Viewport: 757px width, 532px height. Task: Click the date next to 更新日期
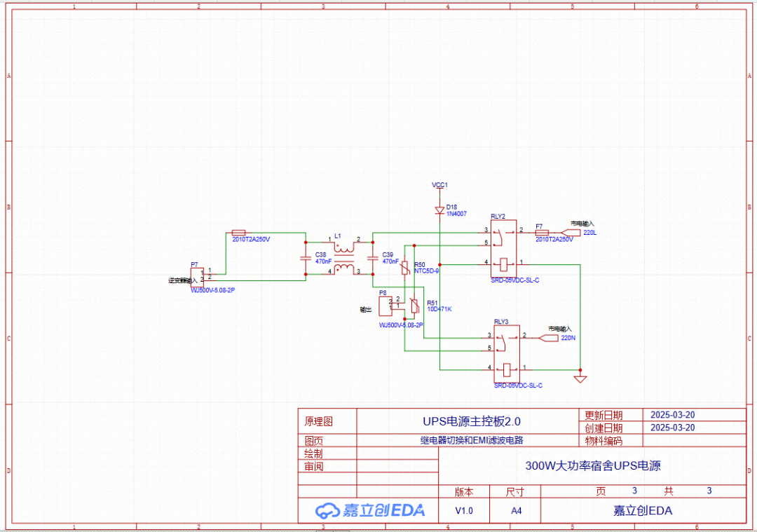click(x=672, y=415)
